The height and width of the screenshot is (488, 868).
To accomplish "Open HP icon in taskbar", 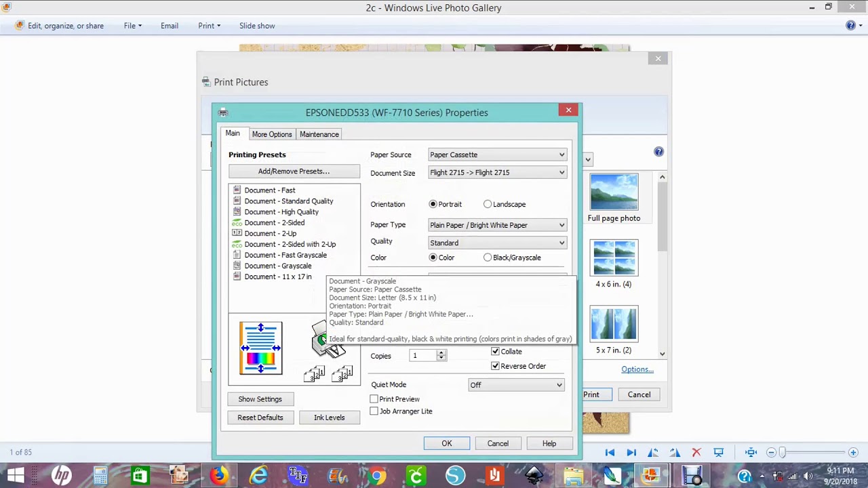I will coord(61,476).
